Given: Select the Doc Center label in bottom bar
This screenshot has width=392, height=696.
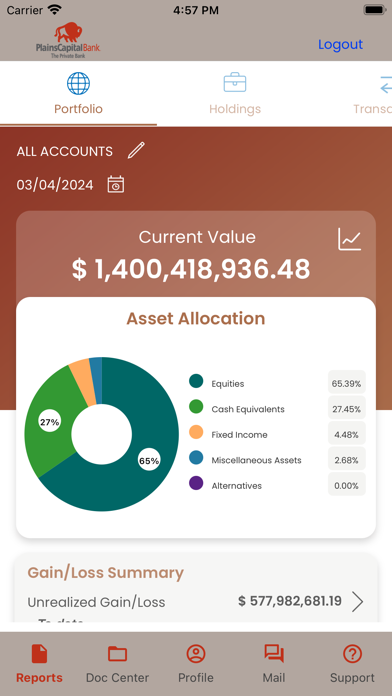Looking at the screenshot, I should click(117, 678).
